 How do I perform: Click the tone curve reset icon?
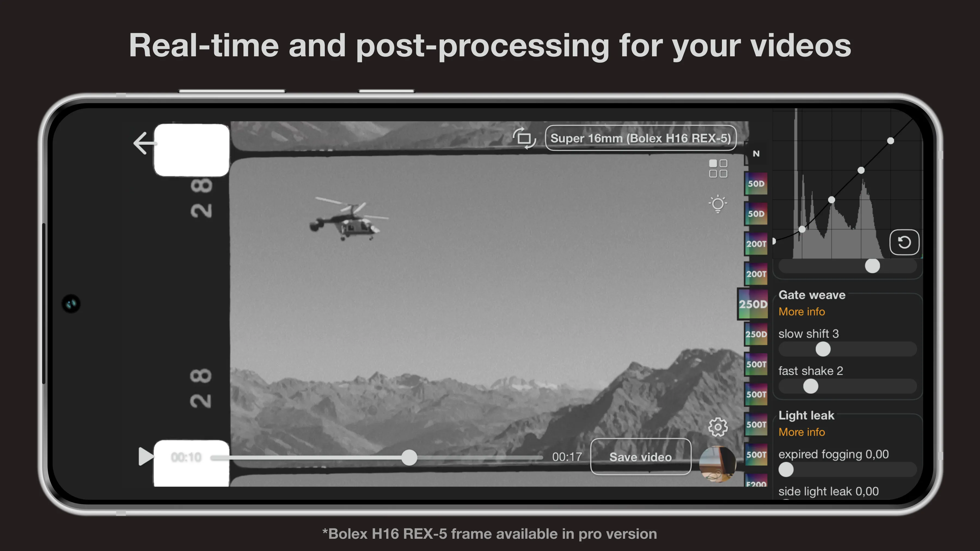[x=904, y=242]
